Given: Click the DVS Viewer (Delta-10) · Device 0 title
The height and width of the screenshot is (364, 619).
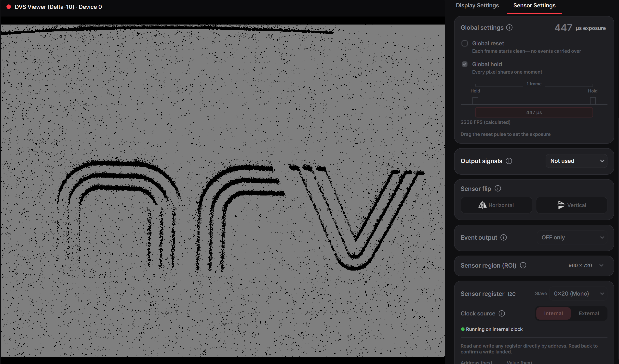Looking at the screenshot, I should click(58, 7).
